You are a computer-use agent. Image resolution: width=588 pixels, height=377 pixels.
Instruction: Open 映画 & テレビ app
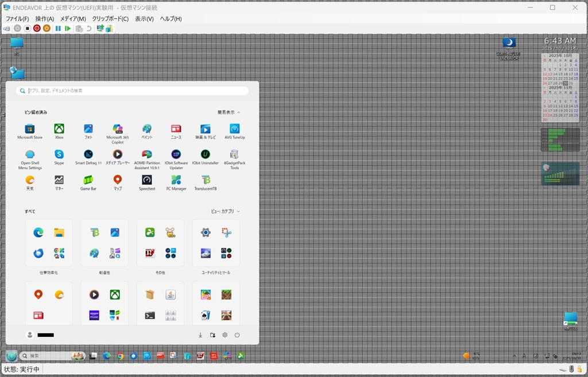tap(206, 132)
